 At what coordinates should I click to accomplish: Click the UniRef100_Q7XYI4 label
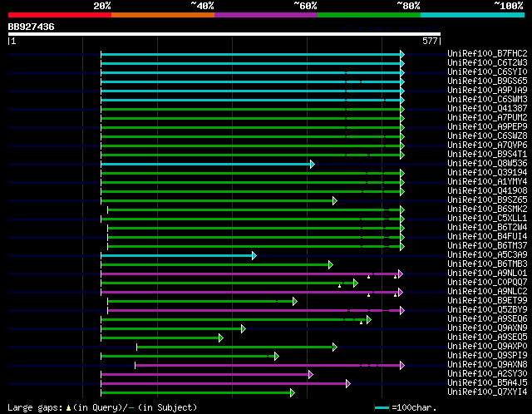tap(487, 392)
